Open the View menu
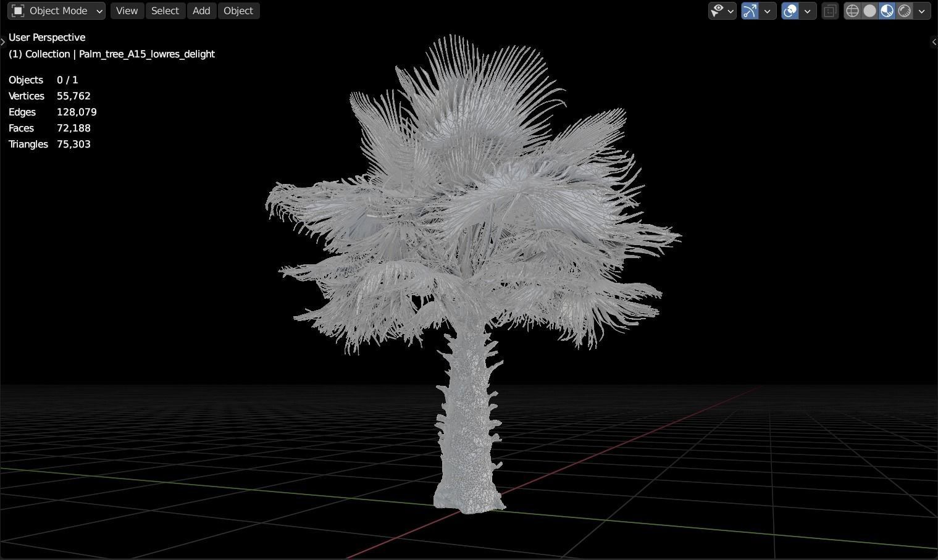938x560 pixels. (x=127, y=10)
